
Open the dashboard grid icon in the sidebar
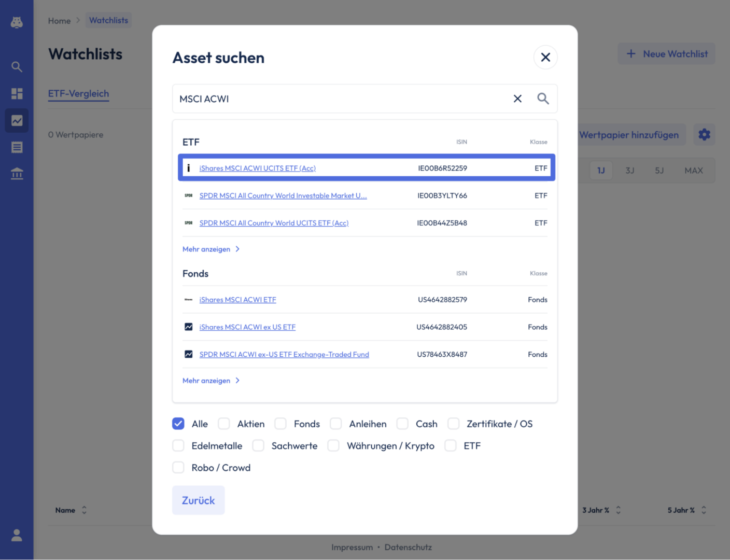[17, 93]
